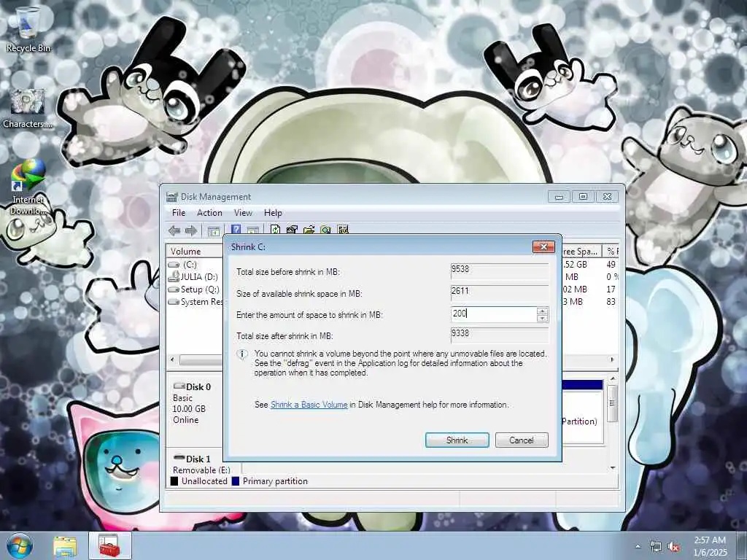Select the System Reserved drive icon
Screen dimensions: 747x560
tap(174, 302)
